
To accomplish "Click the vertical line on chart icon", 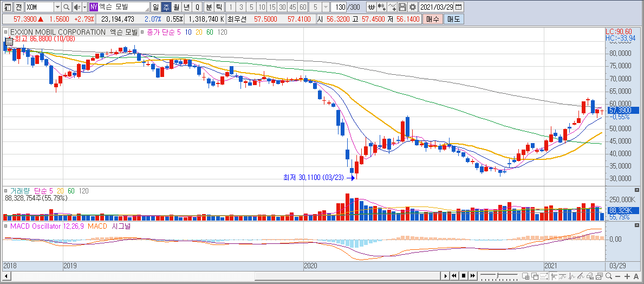I will 572,276.
